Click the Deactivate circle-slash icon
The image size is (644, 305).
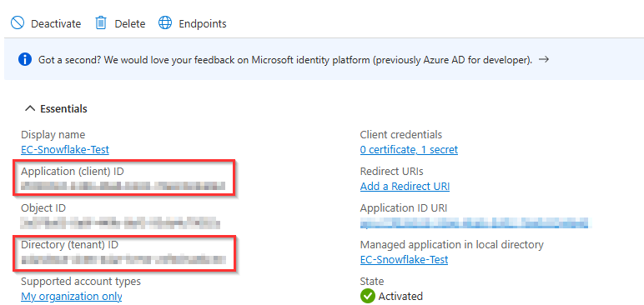18,23
